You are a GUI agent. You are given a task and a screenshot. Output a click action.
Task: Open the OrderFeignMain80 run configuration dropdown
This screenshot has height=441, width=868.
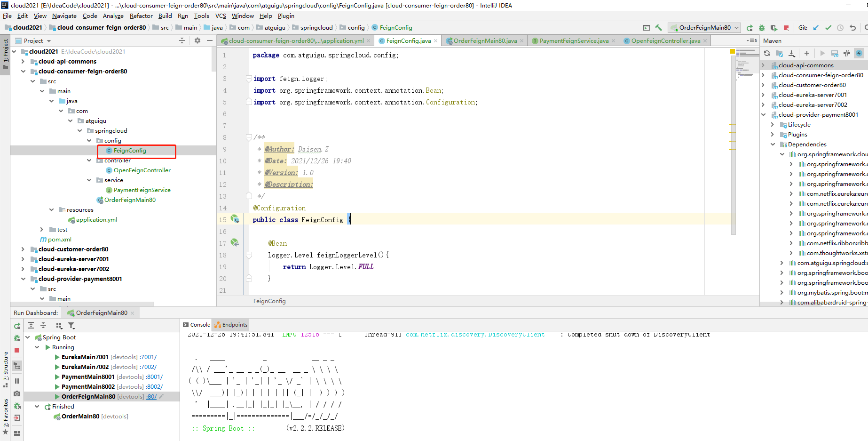(x=705, y=28)
